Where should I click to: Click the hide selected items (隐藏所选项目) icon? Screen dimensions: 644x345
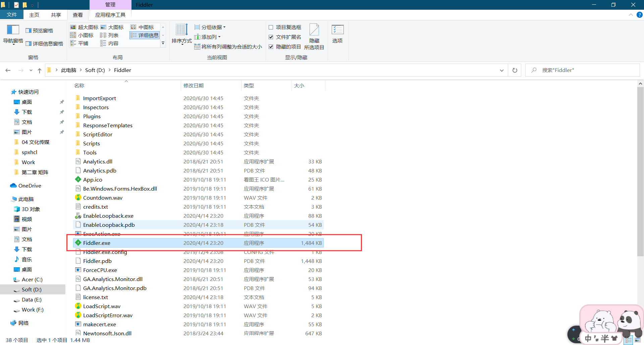click(314, 30)
